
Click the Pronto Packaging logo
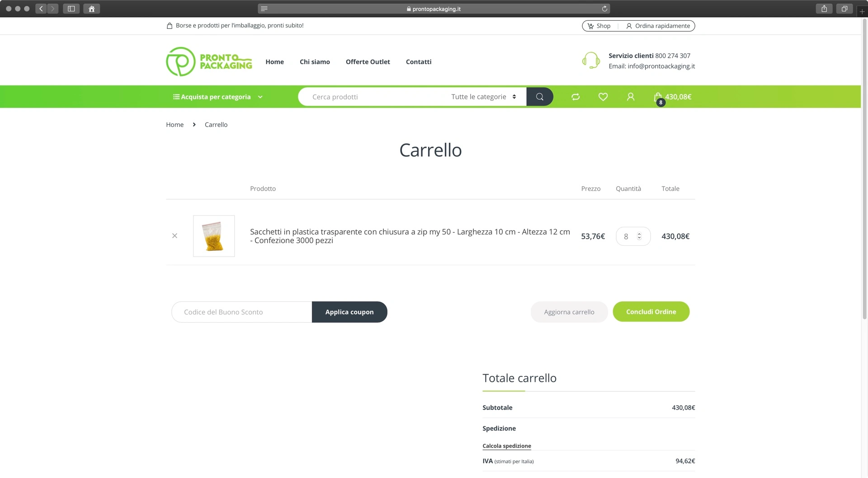(x=209, y=61)
